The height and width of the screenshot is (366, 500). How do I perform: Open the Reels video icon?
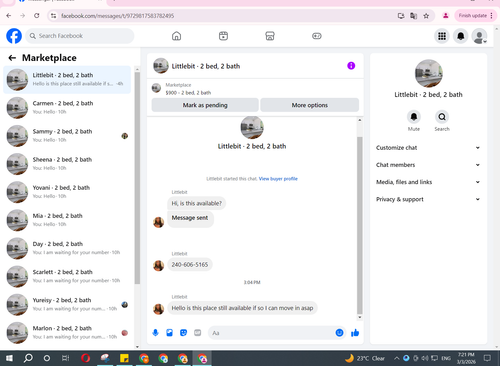click(223, 36)
